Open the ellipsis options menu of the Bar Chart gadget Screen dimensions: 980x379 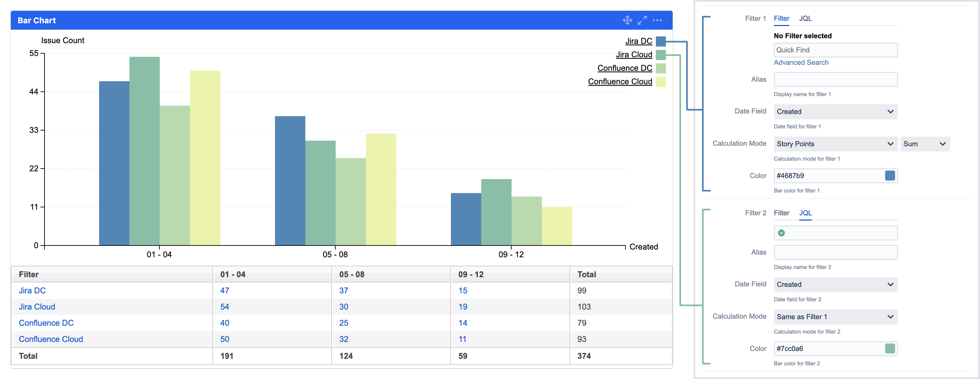coord(657,21)
